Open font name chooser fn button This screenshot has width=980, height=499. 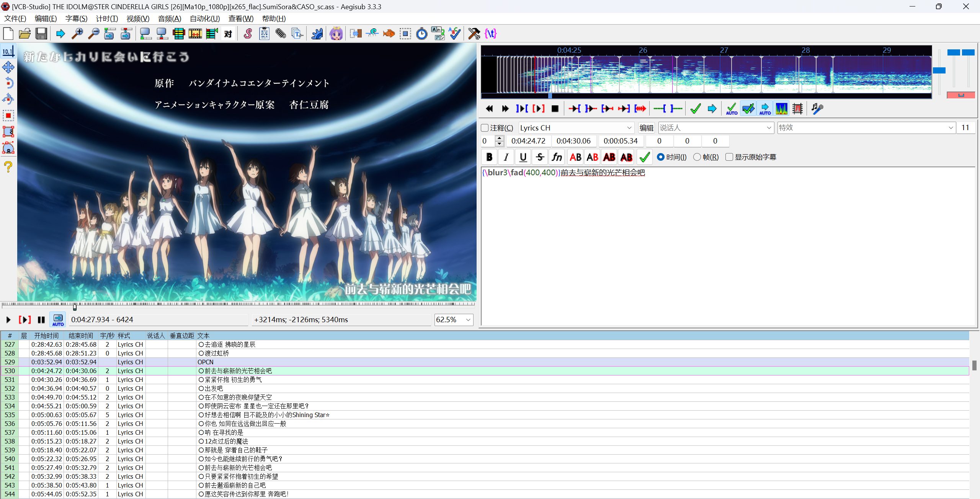pos(557,157)
